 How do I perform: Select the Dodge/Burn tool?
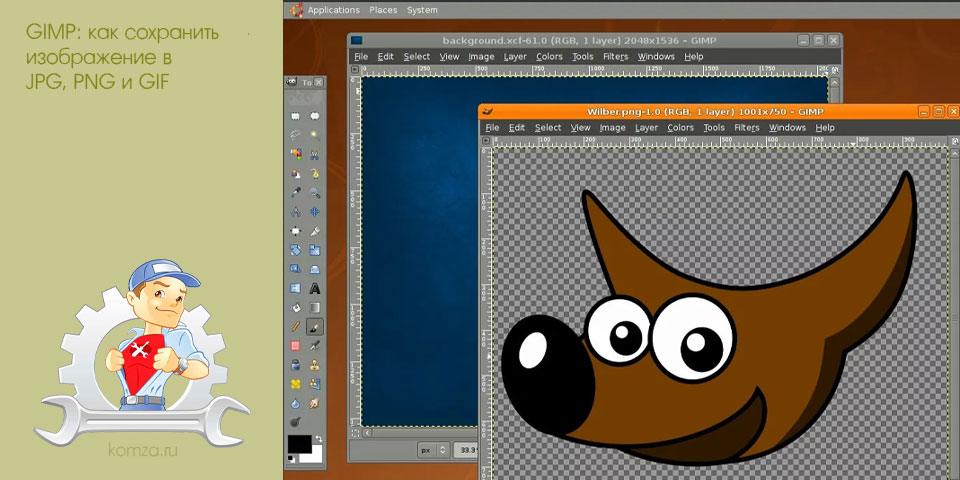[295, 422]
